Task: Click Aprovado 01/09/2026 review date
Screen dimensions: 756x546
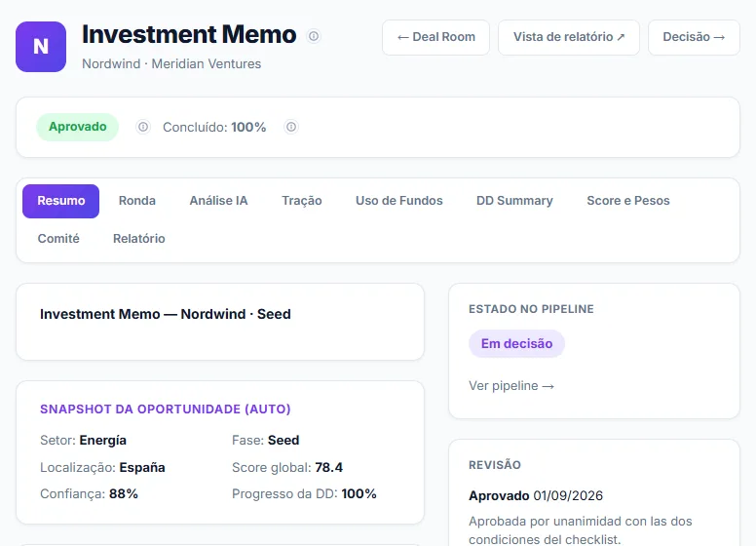Action: pyautogui.click(x=536, y=496)
